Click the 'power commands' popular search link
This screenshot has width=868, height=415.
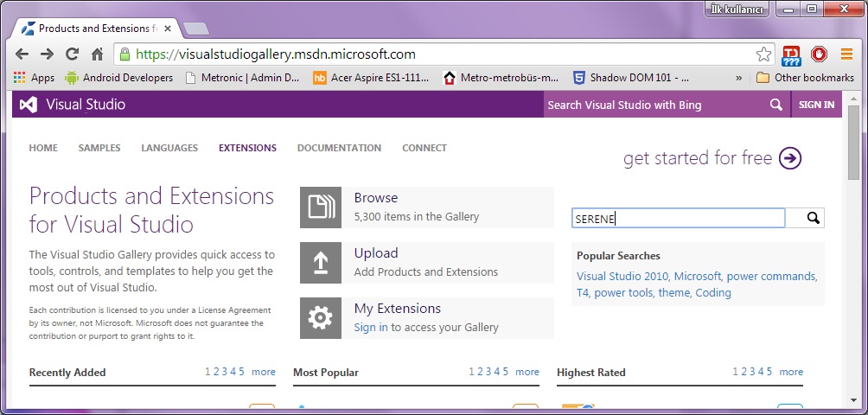point(772,277)
